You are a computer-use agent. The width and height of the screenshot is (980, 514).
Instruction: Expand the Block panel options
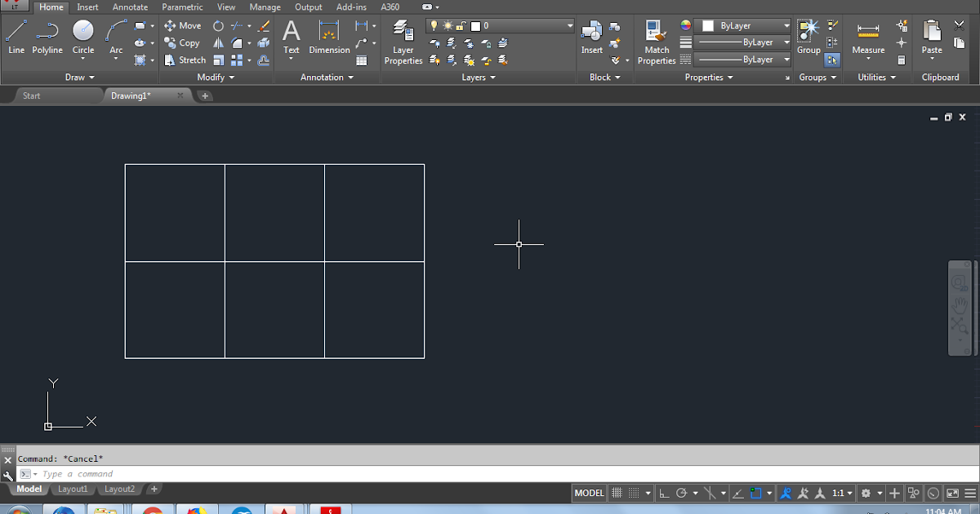tap(604, 77)
